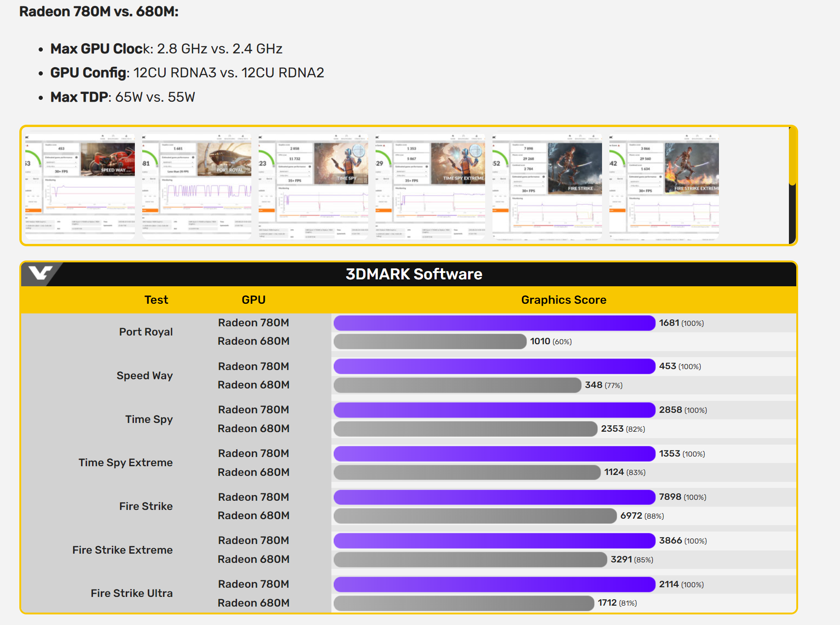The height and width of the screenshot is (625, 840).
Task: Click Radeon 680M in Fire Strike Ultra row
Action: pyautogui.click(x=254, y=603)
